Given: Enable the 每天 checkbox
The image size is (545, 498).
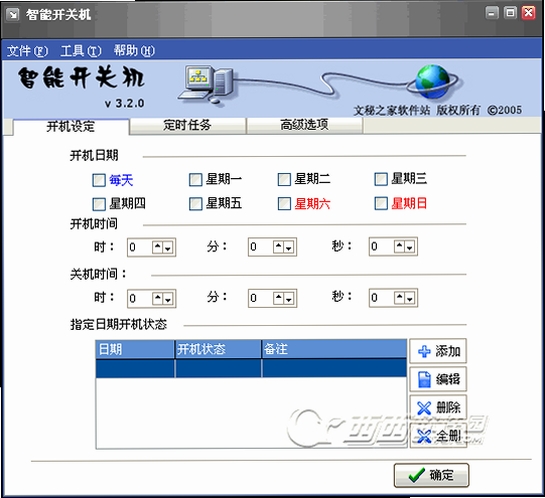Looking at the screenshot, I should 99,180.
